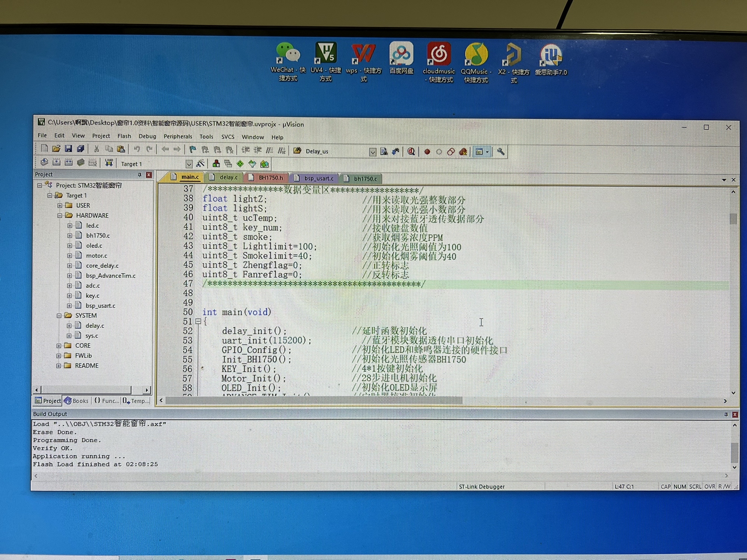Screen dimensions: 747x560
Task: Click the Insert Breakpoint red dot icon
Action: point(427,152)
